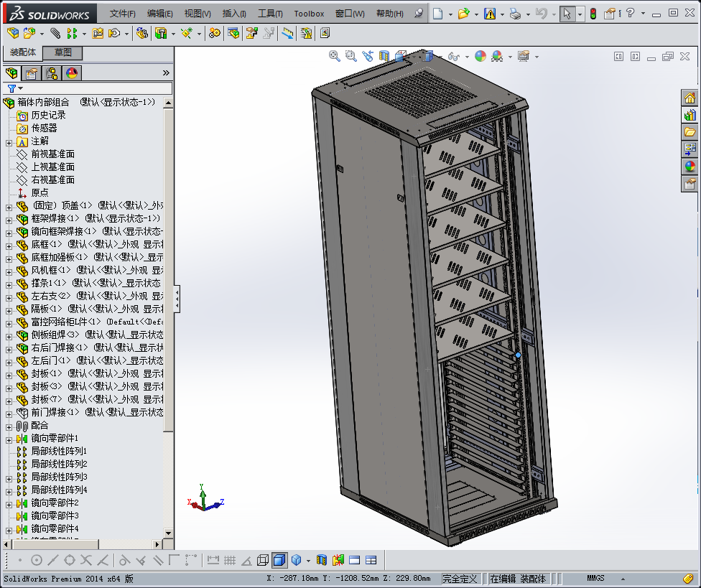Viewport: 701px width, 588px height.
Task: Expand the 框架焊接<1> node
Action: [9, 220]
